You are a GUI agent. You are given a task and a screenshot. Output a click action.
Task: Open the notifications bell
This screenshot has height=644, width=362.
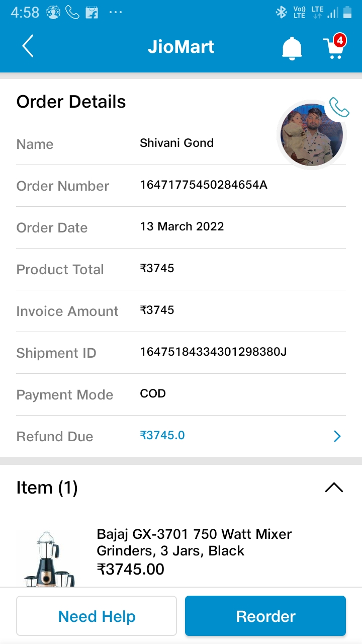[292, 48]
